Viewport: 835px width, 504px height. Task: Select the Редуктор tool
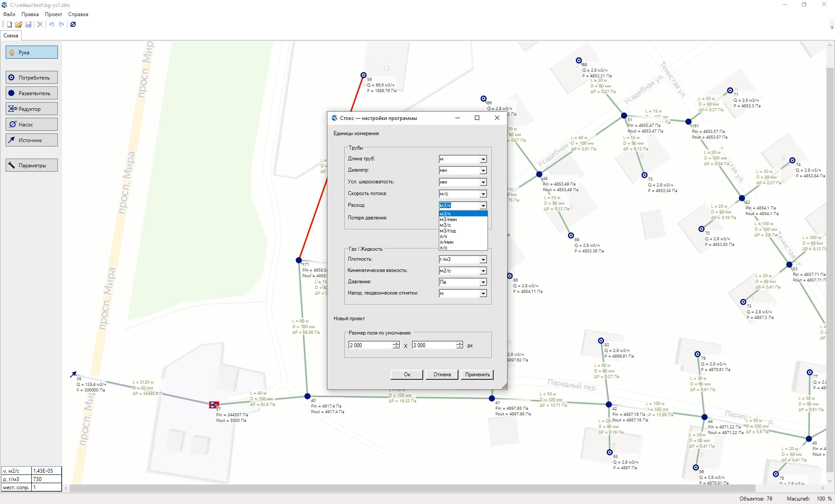click(x=32, y=109)
